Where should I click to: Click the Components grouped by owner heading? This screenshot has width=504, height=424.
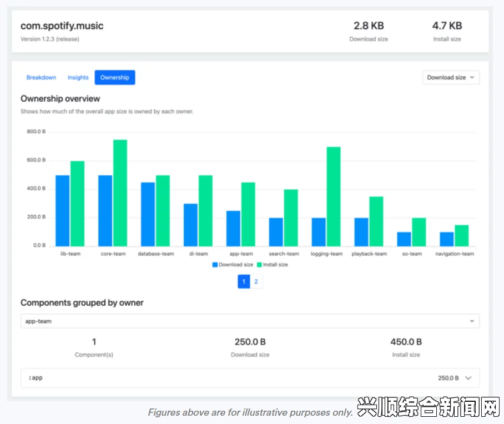[x=82, y=303]
